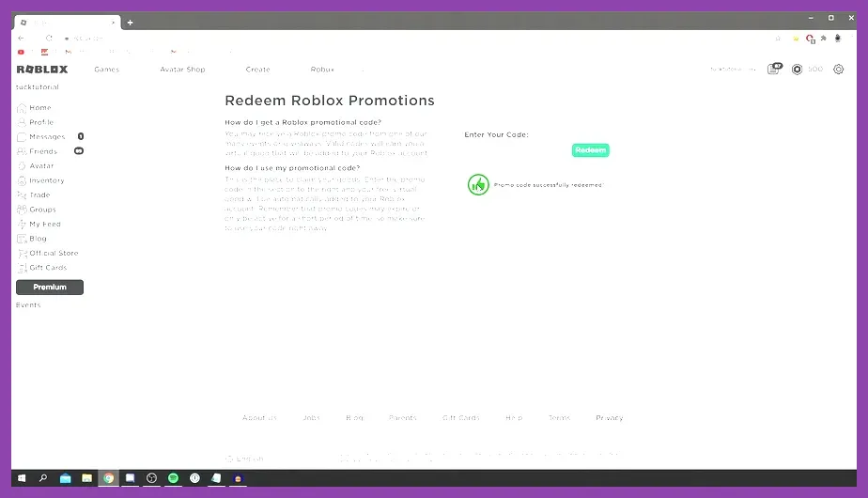Open the settings gear in the Roblox header
Screen dimensions: 868x498
pyautogui.click(x=838, y=70)
